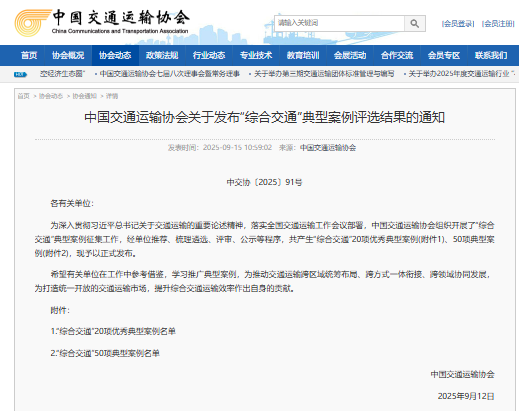Open the 政策法规 menu item
The height and width of the screenshot is (411, 519).
coord(162,55)
